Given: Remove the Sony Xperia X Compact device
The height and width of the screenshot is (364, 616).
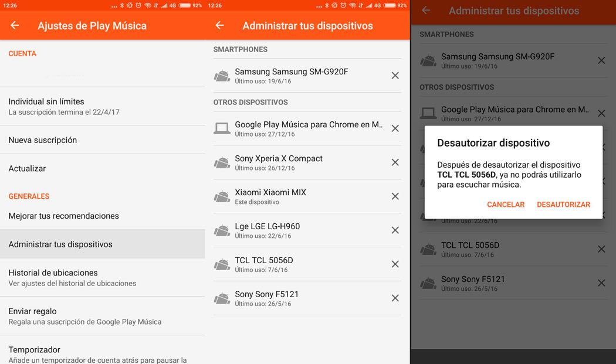Looking at the screenshot, I should 395,162.
